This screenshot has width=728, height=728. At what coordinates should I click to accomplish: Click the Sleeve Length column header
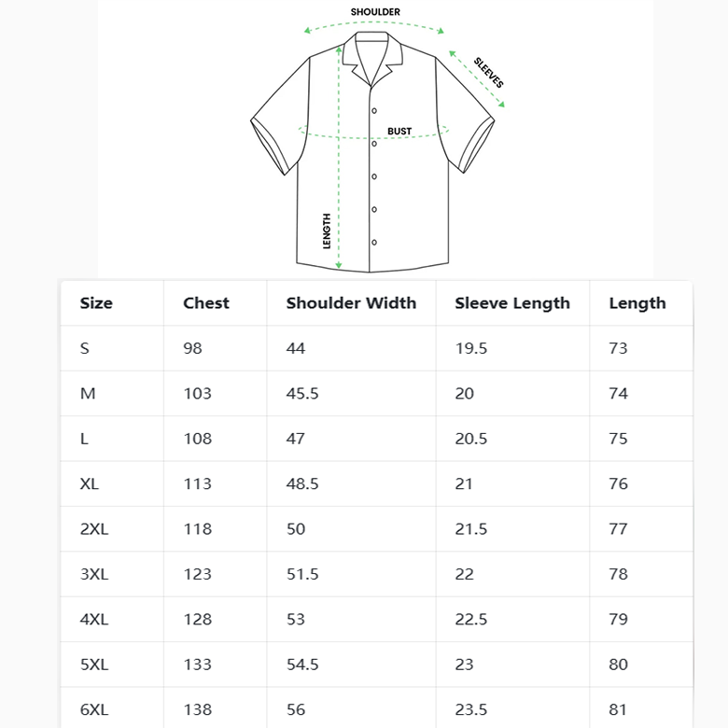pos(512,303)
